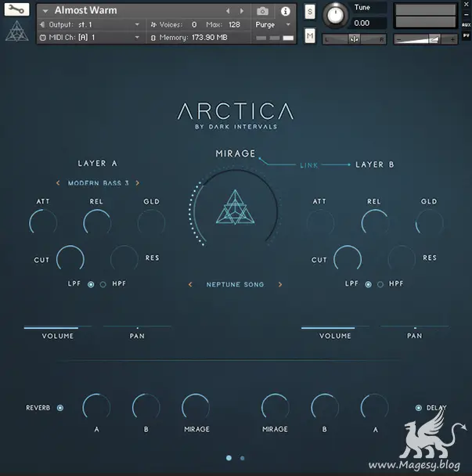Screen dimensions: 472x476
Task: Select LPF filter for Layer A
Action: tap(91, 284)
